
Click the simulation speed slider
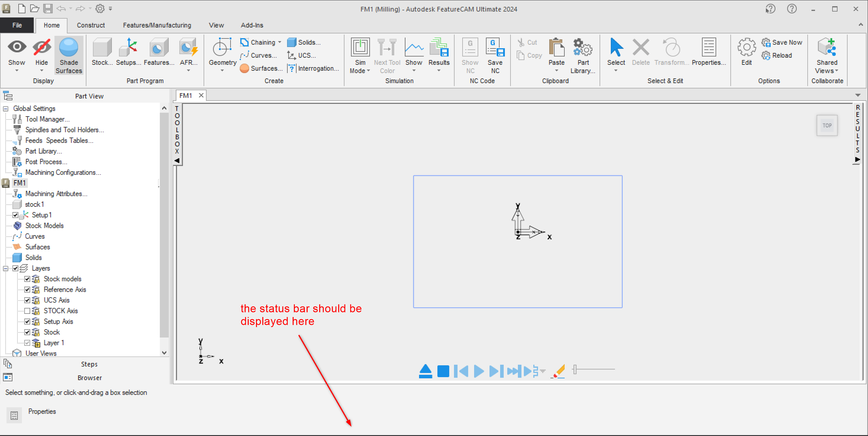pos(575,369)
